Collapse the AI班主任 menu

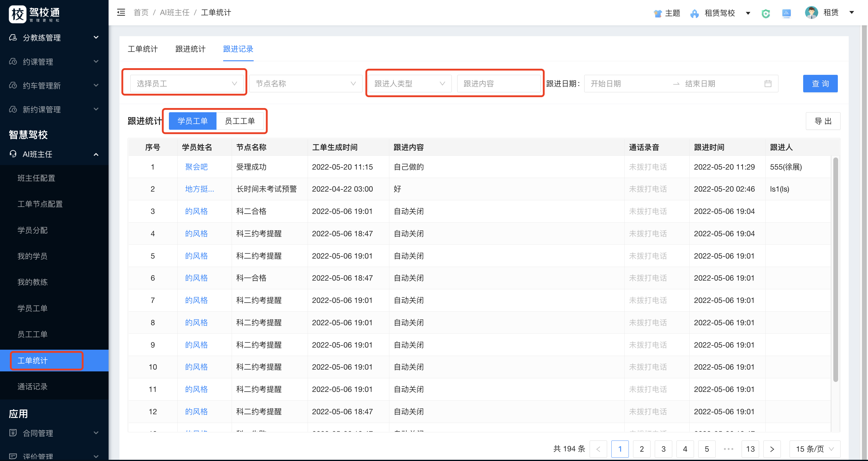tap(96, 154)
